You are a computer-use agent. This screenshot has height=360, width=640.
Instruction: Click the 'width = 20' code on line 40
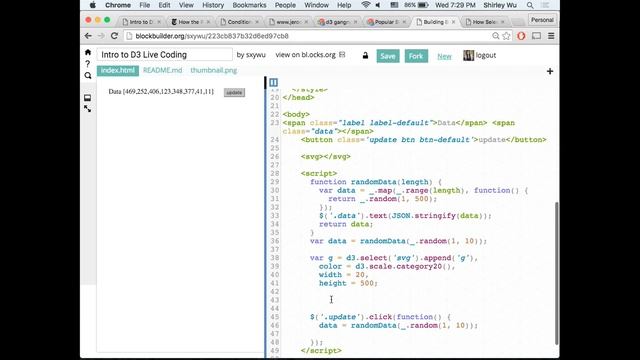(342, 275)
